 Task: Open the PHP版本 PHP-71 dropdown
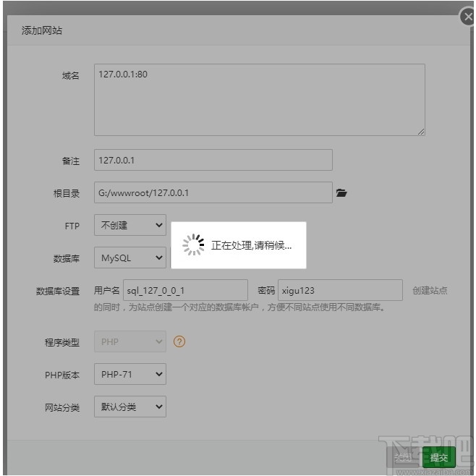click(130, 374)
